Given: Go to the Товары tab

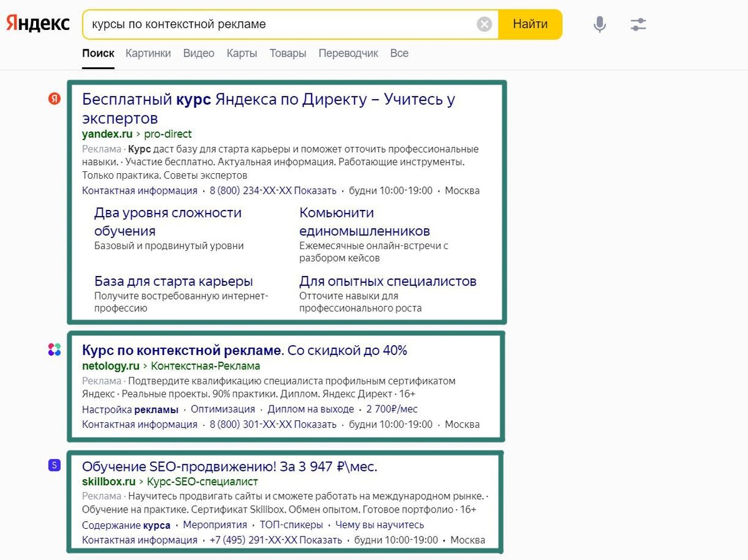Looking at the screenshot, I should click(x=288, y=54).
